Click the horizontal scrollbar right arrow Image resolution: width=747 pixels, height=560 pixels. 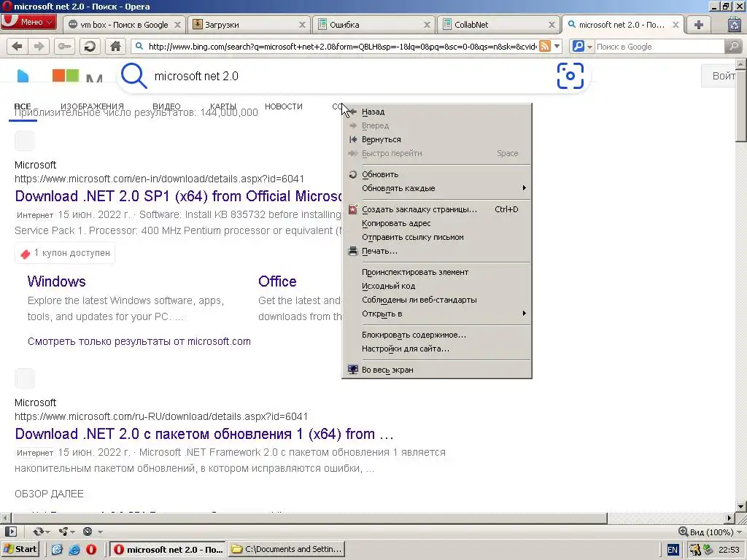[729, 518]
